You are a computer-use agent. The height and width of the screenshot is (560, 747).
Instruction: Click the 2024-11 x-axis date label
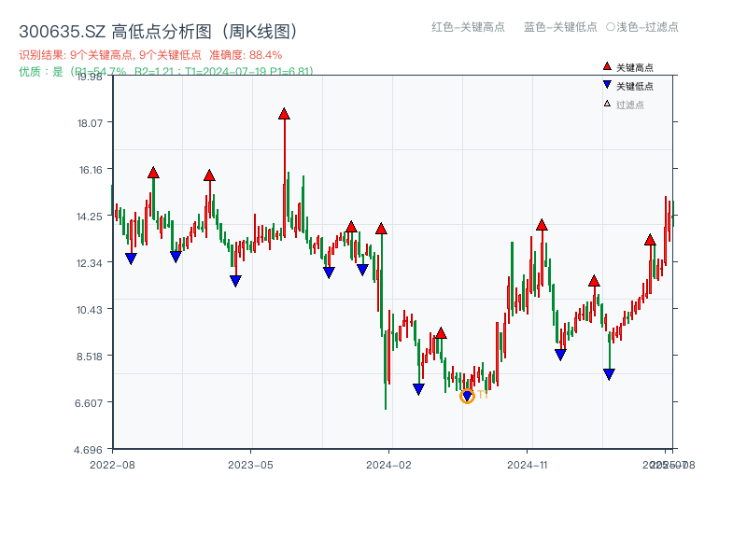point(528,465)
